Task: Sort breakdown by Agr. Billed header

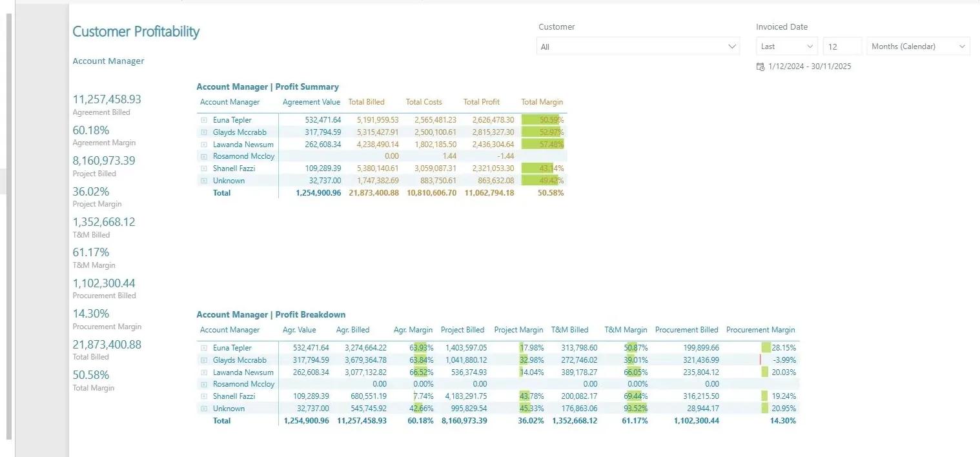Action: click(352, 330)
